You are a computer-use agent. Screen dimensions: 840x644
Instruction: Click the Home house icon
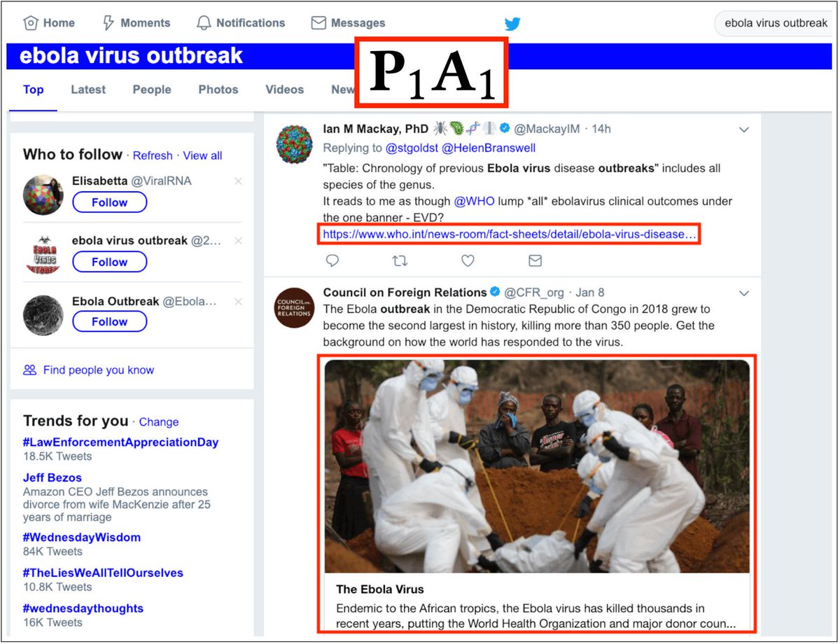(30, 23)
